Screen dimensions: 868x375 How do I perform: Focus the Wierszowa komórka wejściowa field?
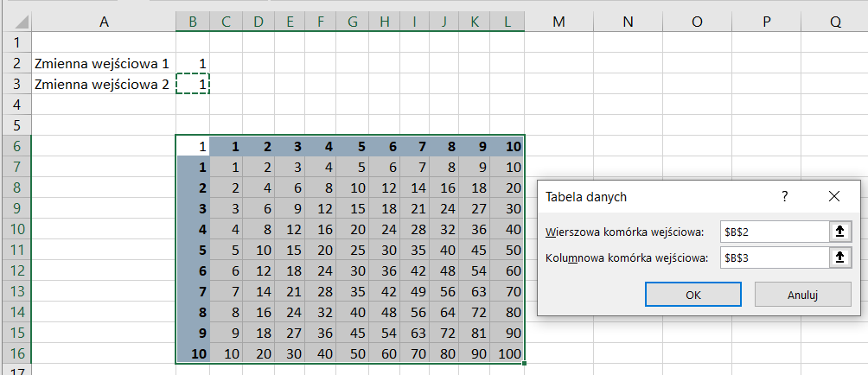click(x=775, y=232)
